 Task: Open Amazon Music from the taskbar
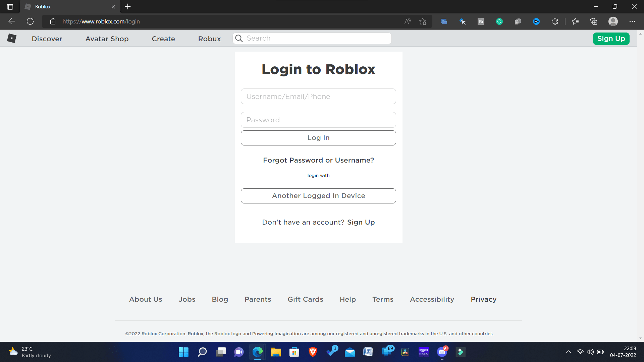tap(423, 352)
